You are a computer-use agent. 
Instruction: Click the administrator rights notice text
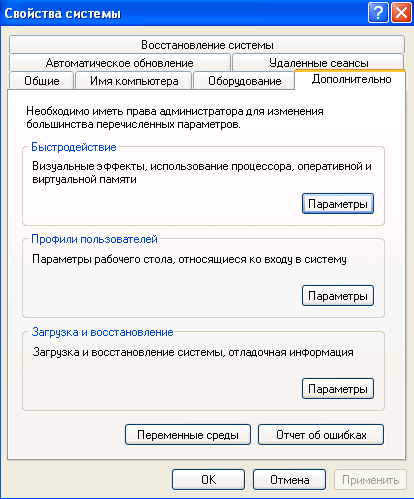[x=175, y=118]
